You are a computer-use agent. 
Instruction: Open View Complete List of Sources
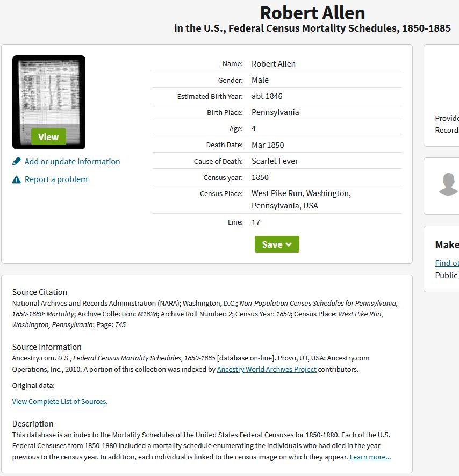(x=59, y=401)
